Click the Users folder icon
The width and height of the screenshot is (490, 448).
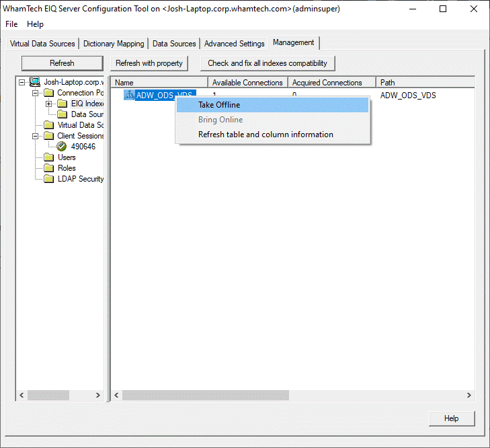coord(48,157)
